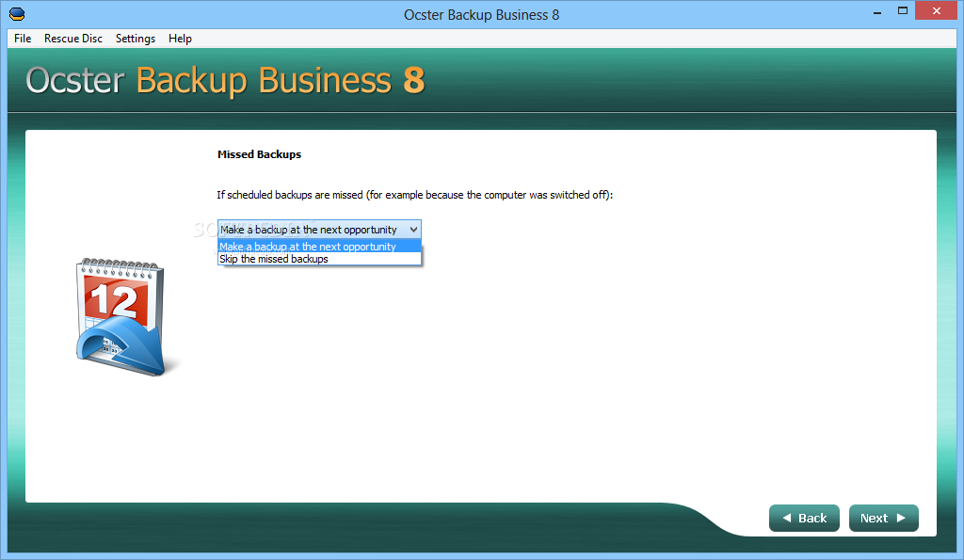
Task: Proceed with the Next button
Action: point(883,519)
